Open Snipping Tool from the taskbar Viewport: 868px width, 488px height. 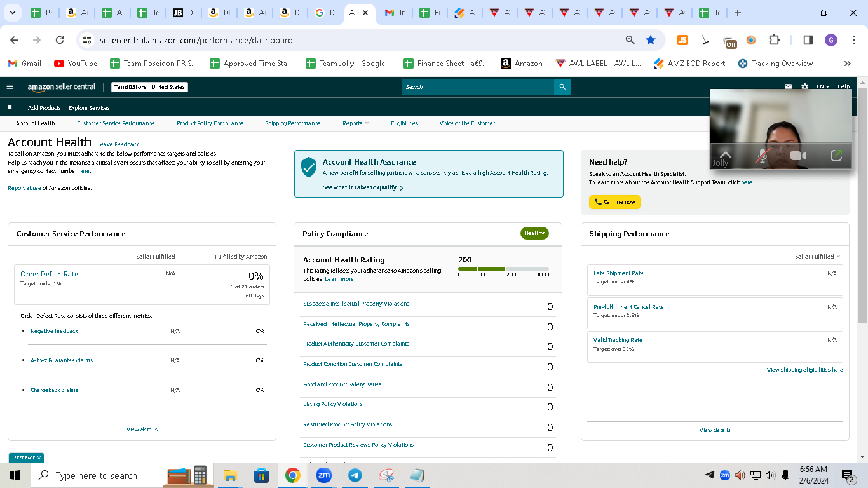[386, 475]
